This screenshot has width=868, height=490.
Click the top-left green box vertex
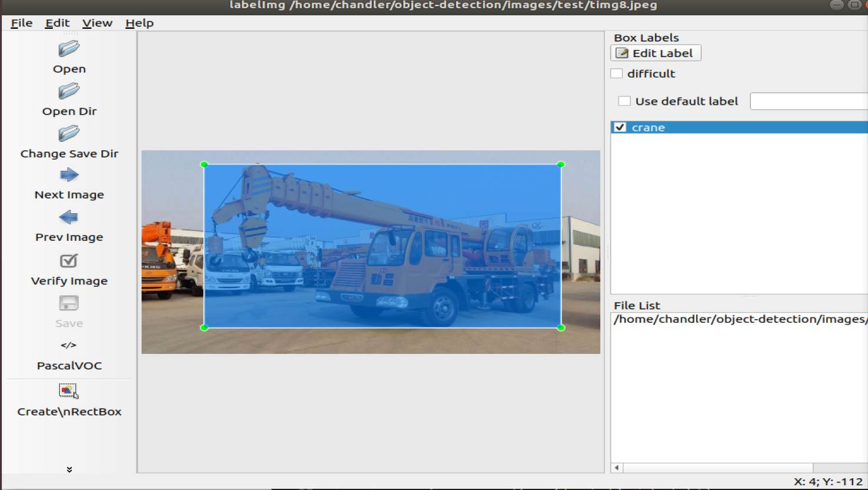(204, 164)
